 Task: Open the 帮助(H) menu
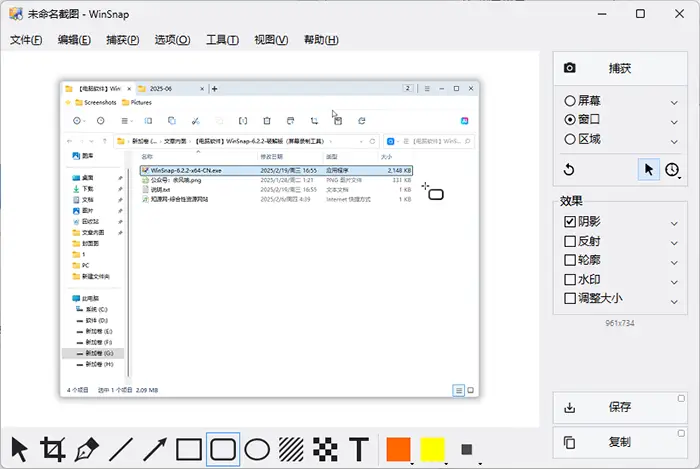(x=321, y=40)
